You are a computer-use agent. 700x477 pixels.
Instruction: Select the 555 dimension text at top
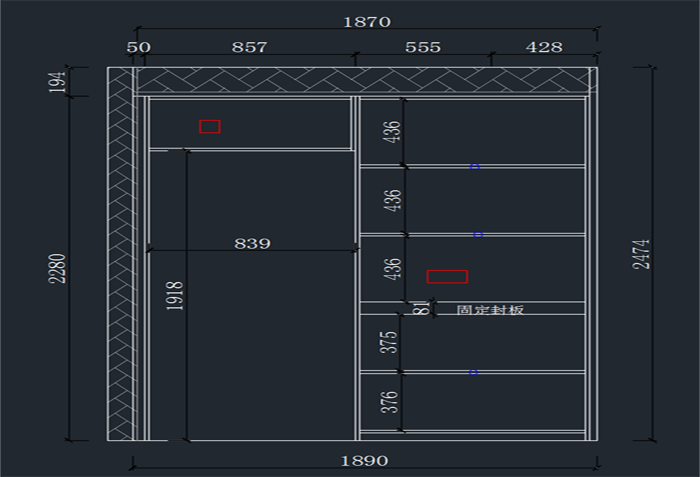[x=423, y=47]
